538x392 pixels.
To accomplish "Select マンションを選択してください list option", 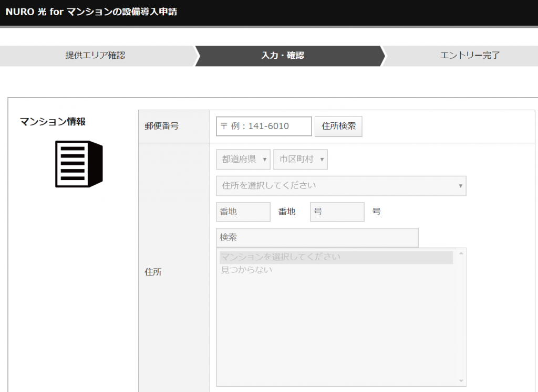I will [x=336, y=257].
